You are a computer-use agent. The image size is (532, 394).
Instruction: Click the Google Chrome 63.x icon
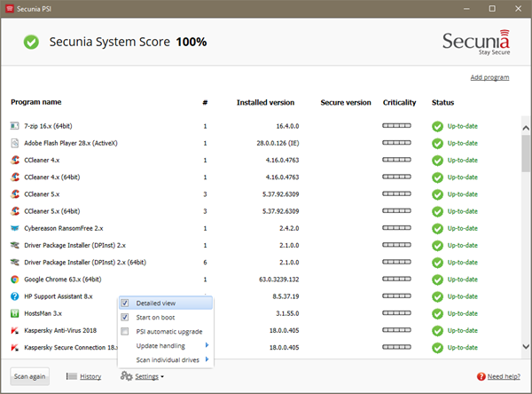coord(14,280)
